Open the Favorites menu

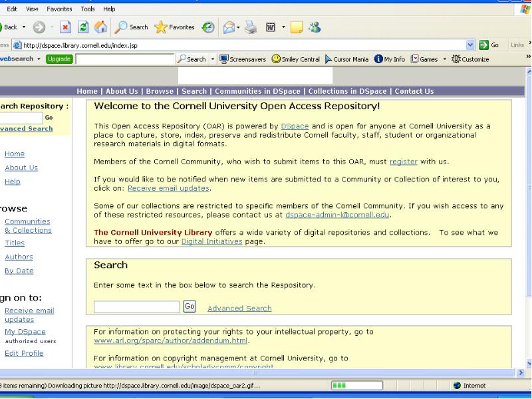(59, 9)
